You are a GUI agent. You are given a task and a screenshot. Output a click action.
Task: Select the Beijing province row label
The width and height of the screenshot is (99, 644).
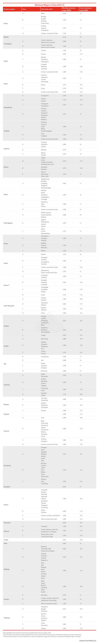pos(6,37)
